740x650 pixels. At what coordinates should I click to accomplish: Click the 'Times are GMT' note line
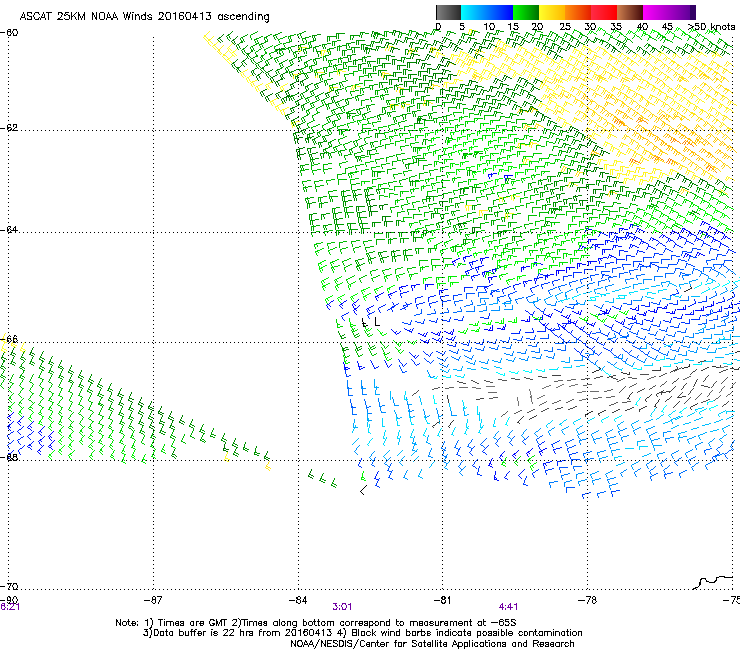pyautogui.click(x=316, y=623)
